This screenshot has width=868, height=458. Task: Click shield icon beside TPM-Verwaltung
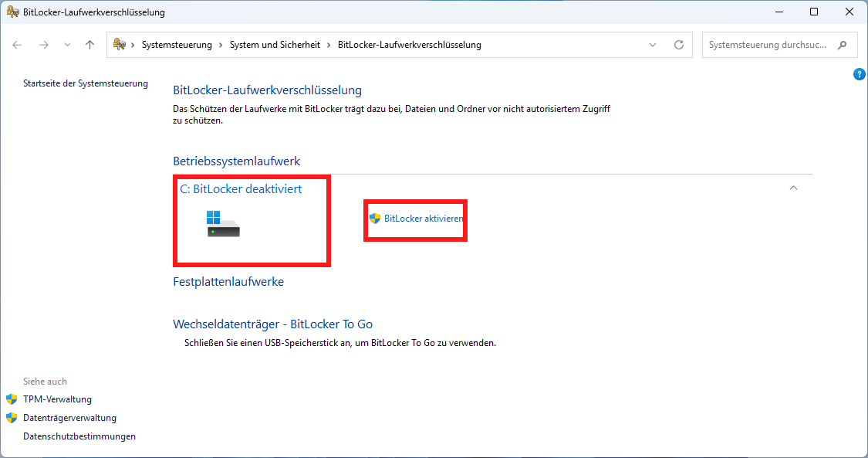(12, 399)
